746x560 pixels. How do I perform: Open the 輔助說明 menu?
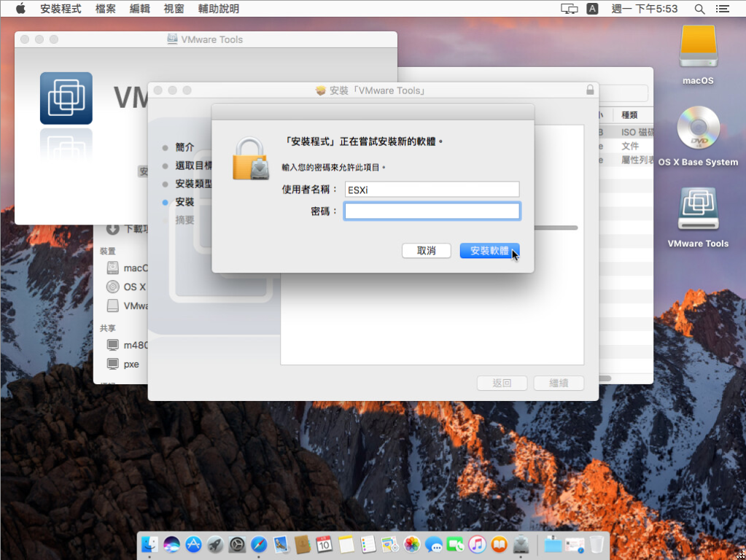tap(218, 9)
